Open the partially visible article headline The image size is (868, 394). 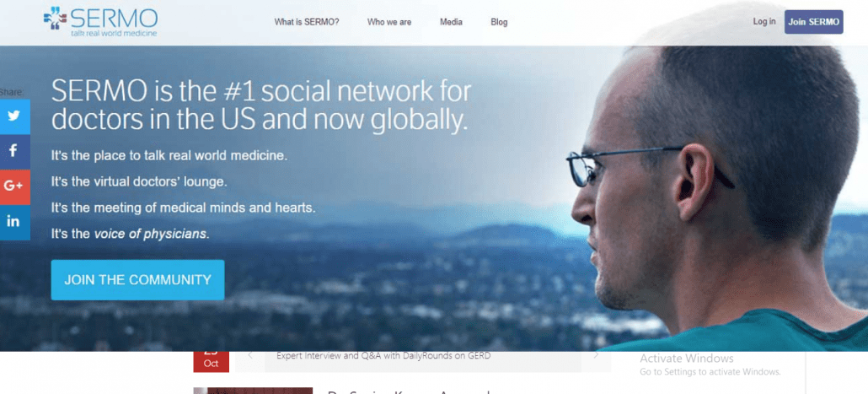click(x=409, y=391)
